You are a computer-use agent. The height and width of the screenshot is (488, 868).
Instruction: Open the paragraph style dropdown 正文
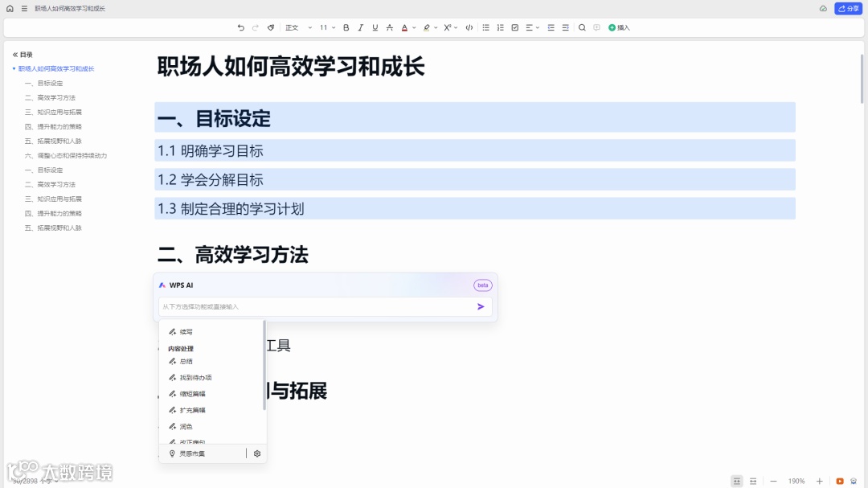(298, 27)
